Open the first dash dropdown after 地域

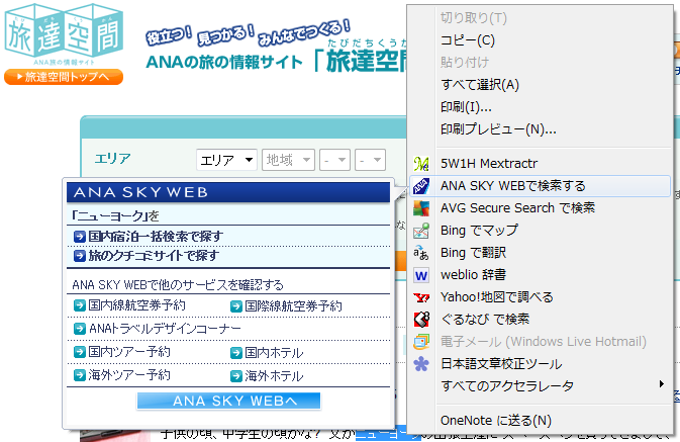click(335, 160)
